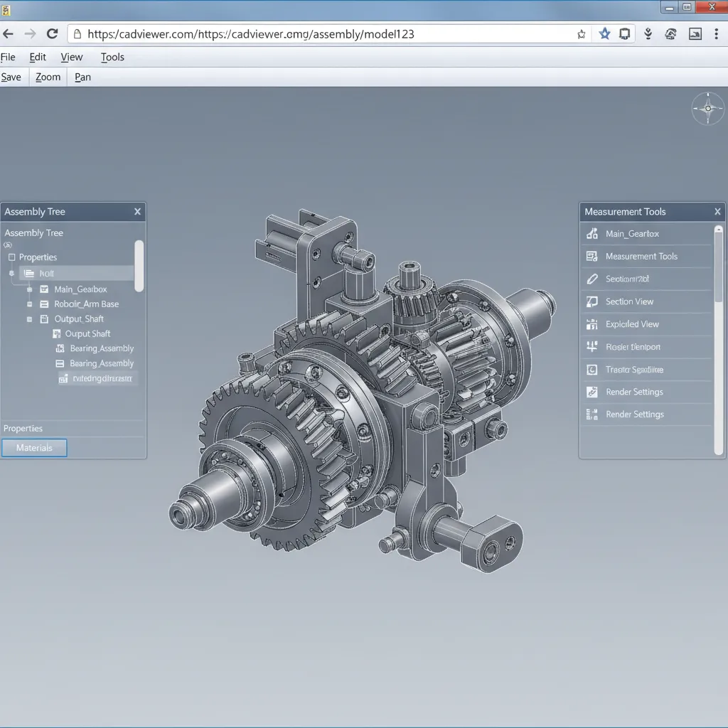The width and height of the screenshot is (728, 728).
Task: Open the View menu
Action: (71, 57)
